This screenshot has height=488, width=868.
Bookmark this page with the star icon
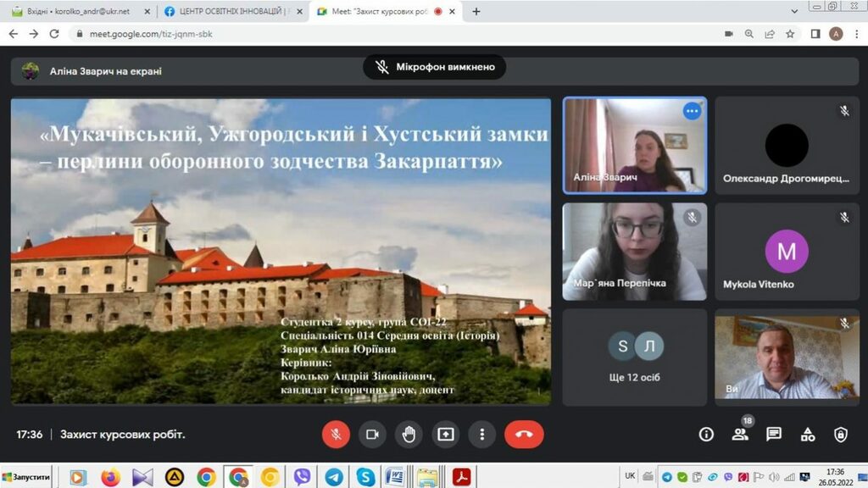pyautogui.click(x=790, y=34)
